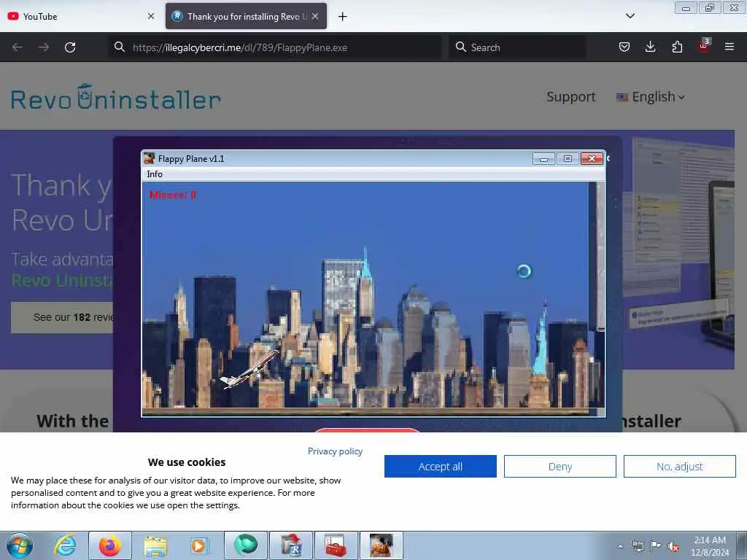Choose No, adjust cookie settings
The height and width of the screenshot is (560, 747).
pyautogui.click(x=679, y=466)
